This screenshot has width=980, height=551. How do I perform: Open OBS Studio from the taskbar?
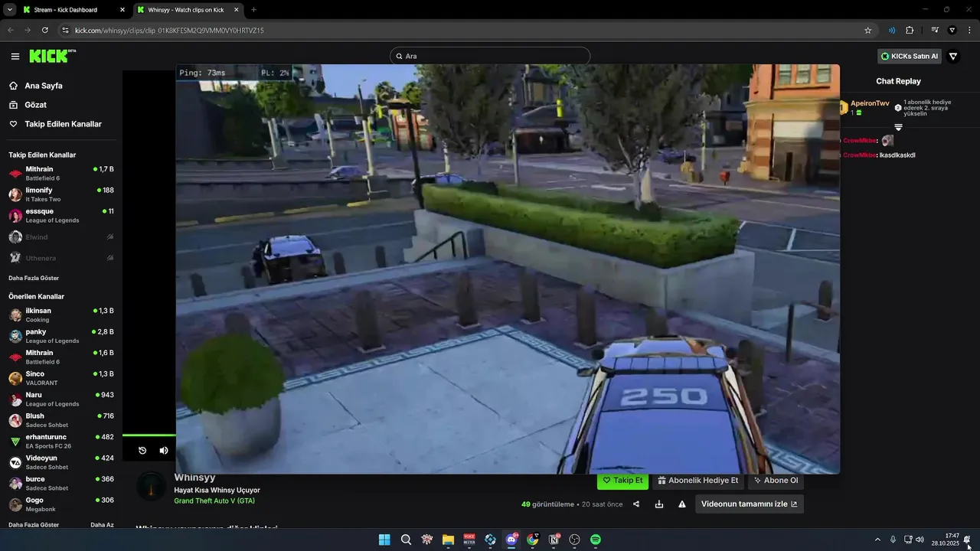click(x=574, y=540)
